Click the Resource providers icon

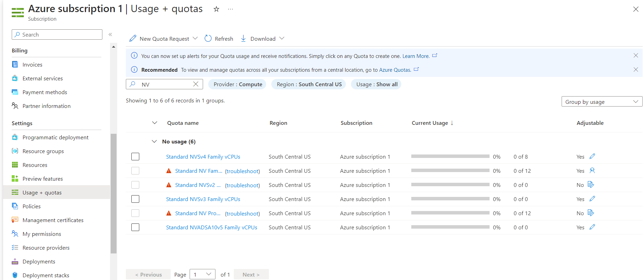pos(15,248)
